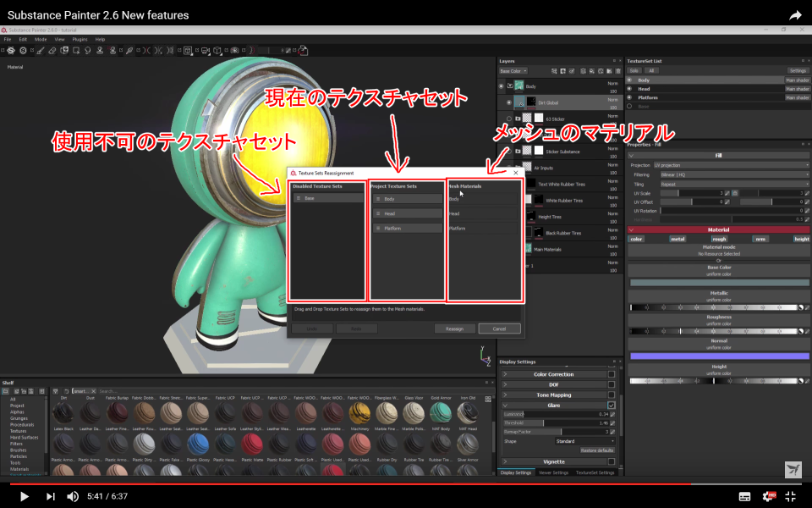This screenshot has width=812, height=508.
Task: Toggle YouTube subtitles icon
Action: [744, 497]
